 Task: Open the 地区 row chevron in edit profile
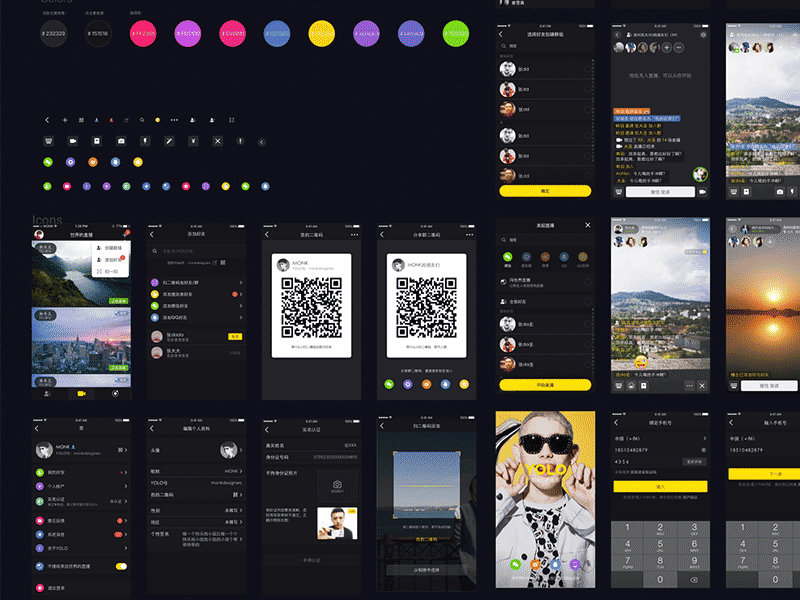(241, 522)
